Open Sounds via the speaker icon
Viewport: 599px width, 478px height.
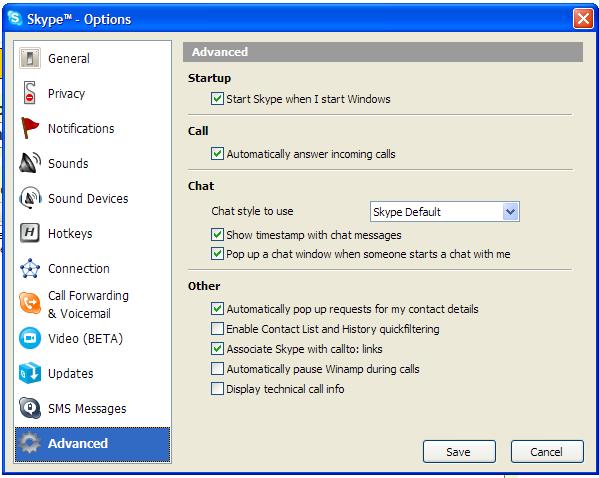coord(30,163)
